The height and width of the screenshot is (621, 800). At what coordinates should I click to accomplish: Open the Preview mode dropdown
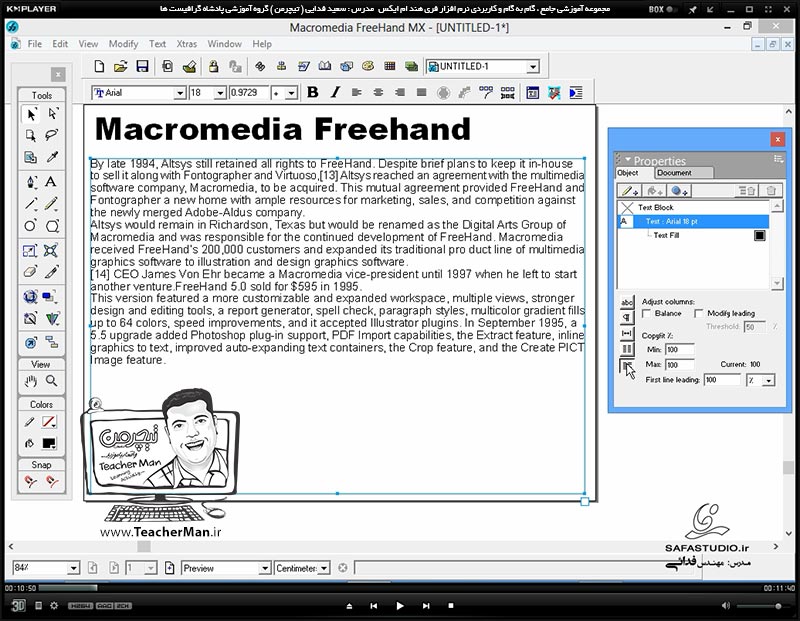pyautogui.click(x=264, y=568)
